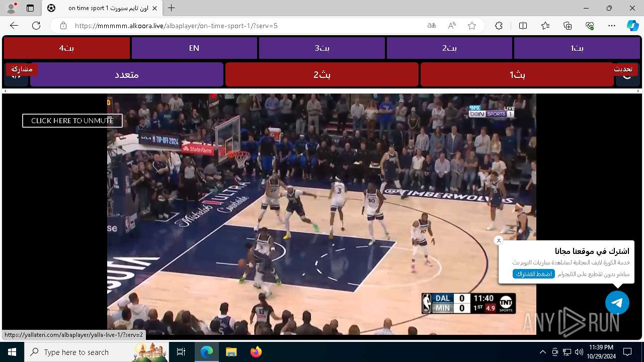Switch to بث3 server tab
Viewport: 644px width, 362px height.
click(322, 48)
